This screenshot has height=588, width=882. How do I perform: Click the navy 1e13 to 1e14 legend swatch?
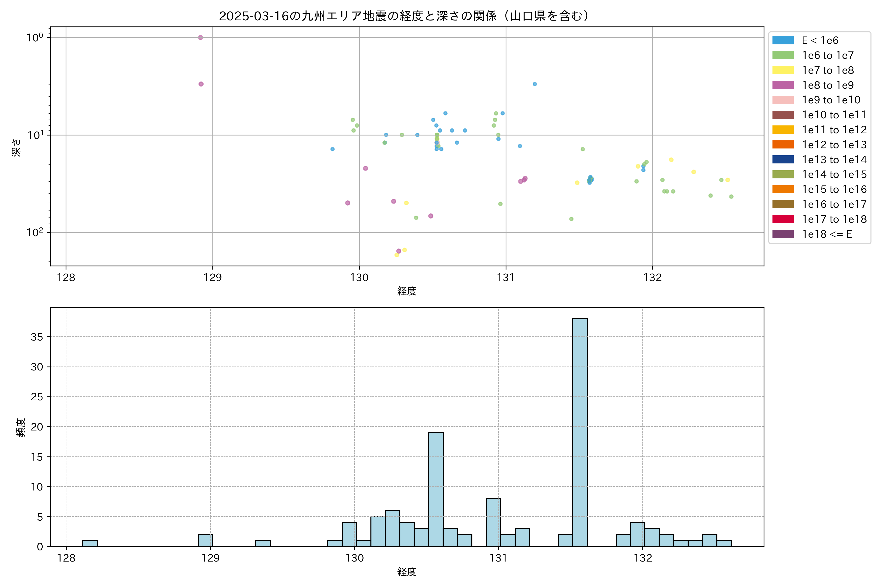tap(783, 159)
